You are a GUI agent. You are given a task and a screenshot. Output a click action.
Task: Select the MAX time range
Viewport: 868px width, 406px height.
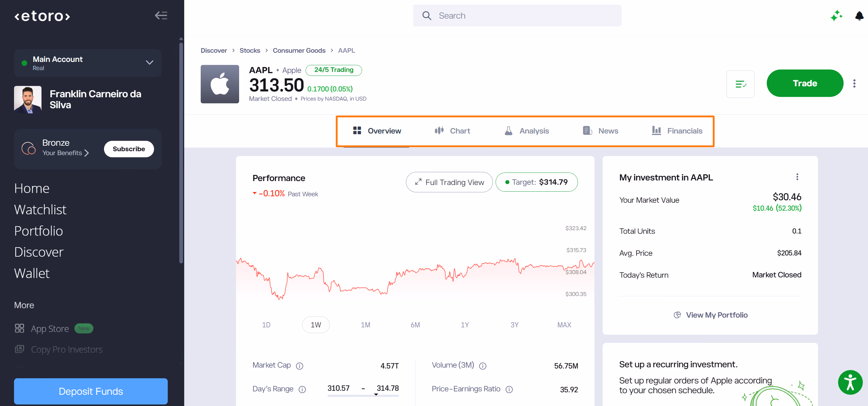tap(564, 325)
